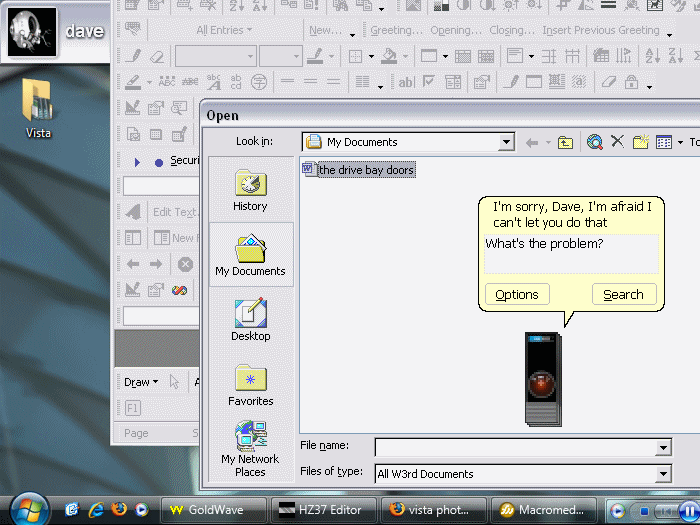The width and height of the screenshot is (700, 525).
Task: Click Distribute Columns Evenly icon
Action: 572,57
